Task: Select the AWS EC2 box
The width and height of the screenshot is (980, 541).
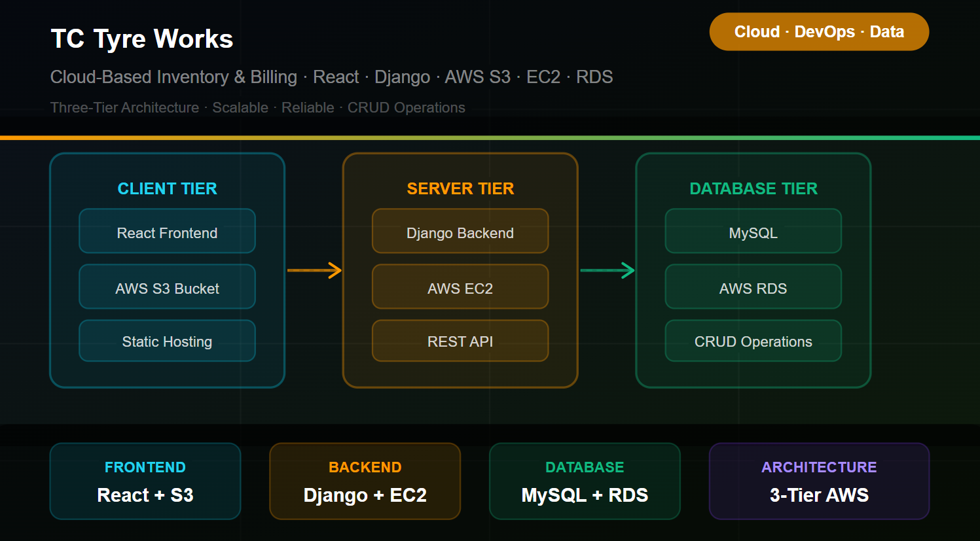Action: [x=460, y=287]
